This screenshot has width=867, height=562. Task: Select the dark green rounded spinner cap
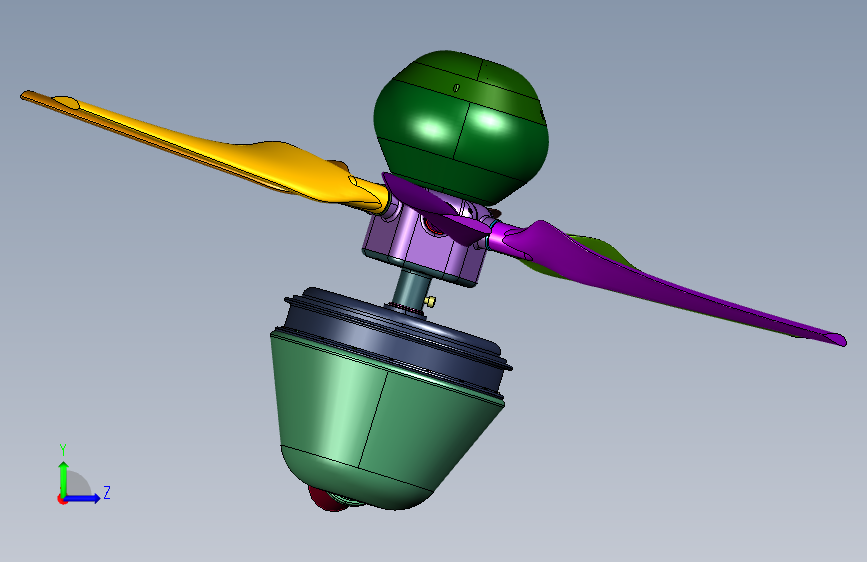461,127
